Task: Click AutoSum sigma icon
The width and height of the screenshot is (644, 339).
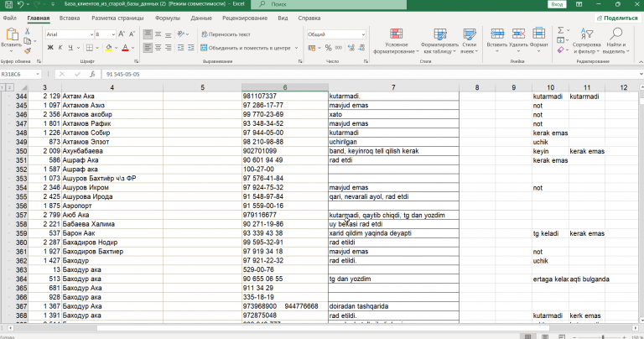Action: [561, 30]
